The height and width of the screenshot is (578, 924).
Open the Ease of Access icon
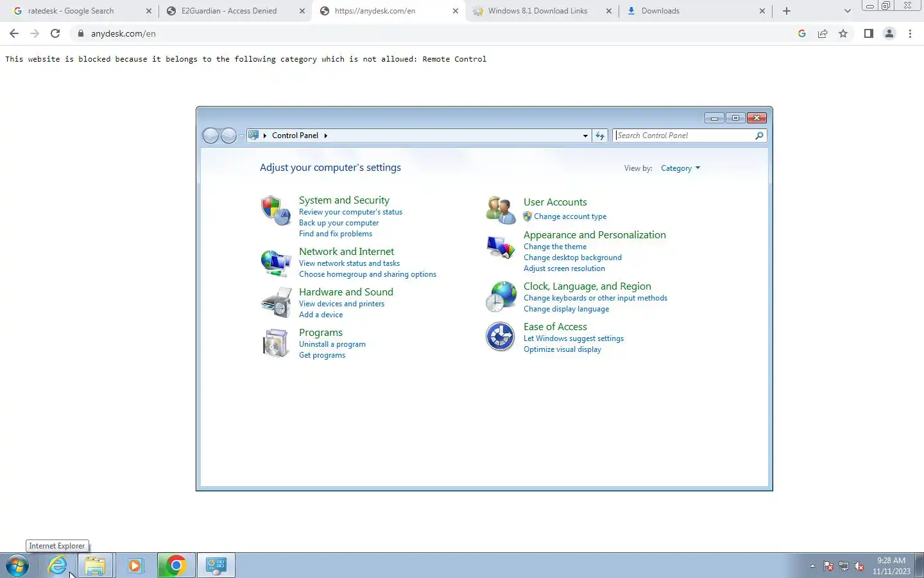(x=501, y=337)
